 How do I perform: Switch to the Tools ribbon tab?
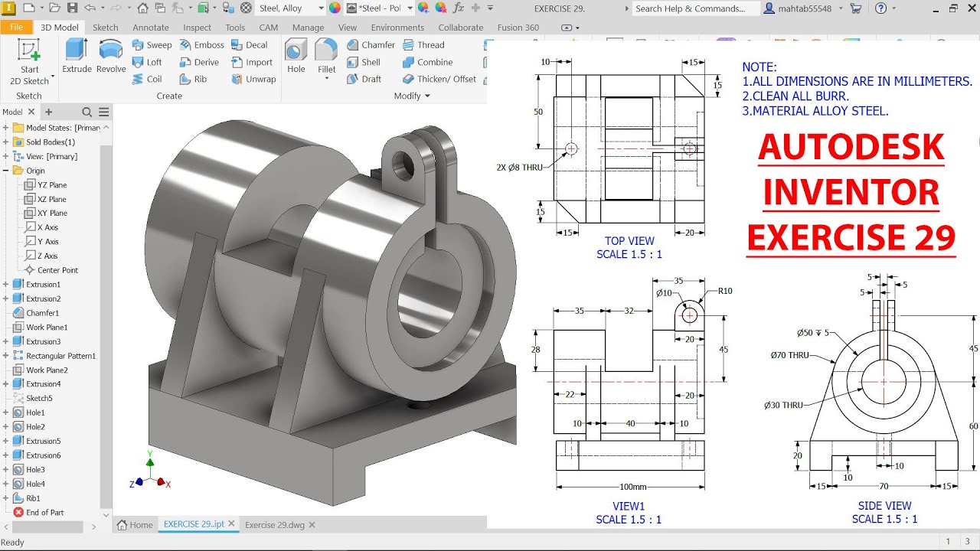click(x=235, y=27)
